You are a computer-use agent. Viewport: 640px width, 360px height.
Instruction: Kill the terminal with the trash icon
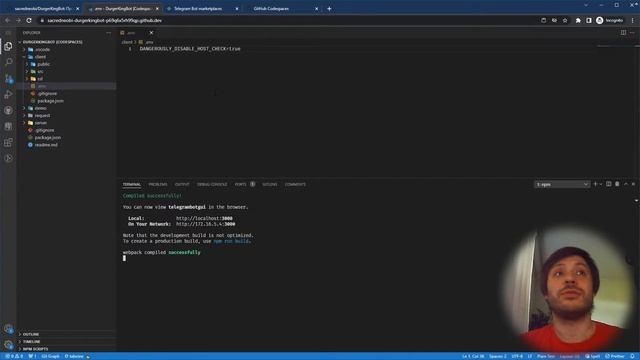coord(617,184)
